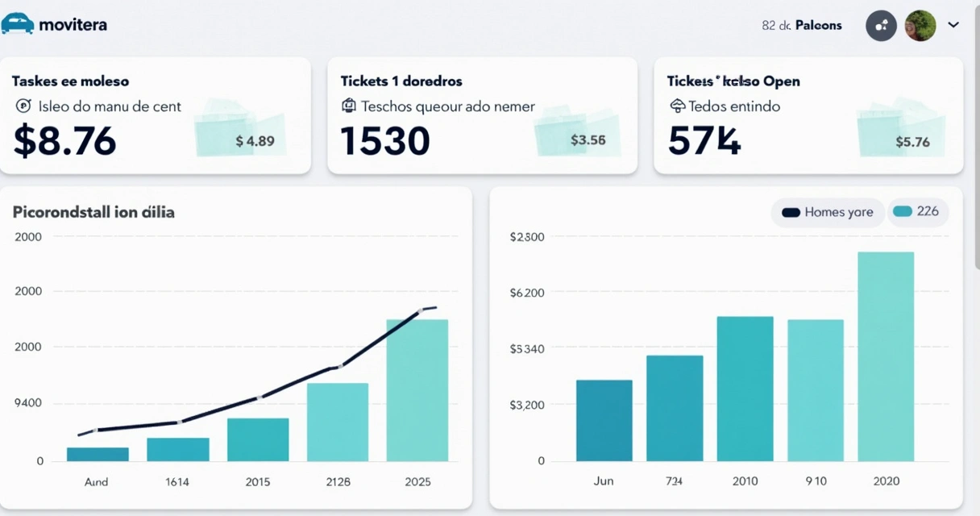Open the 'Tickets 1 doredros' card title
Image resolution: width=980 pixels, height=516 pixels.
401,81
